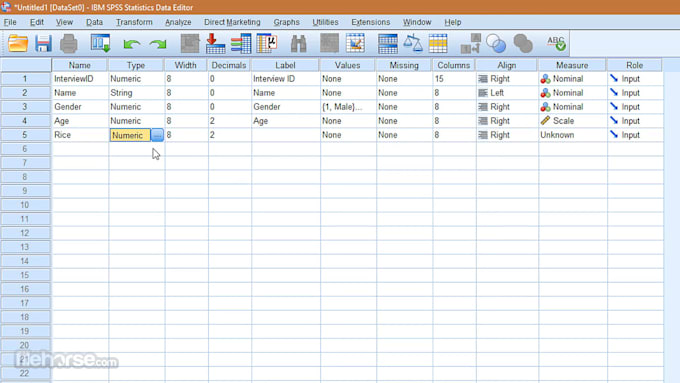
Task: Click the Rice variable name cell
Action: click(x=80, y=135)
